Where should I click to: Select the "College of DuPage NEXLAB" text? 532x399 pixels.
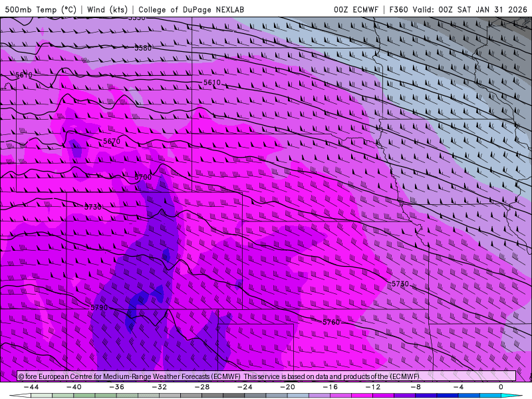point(191,9)
